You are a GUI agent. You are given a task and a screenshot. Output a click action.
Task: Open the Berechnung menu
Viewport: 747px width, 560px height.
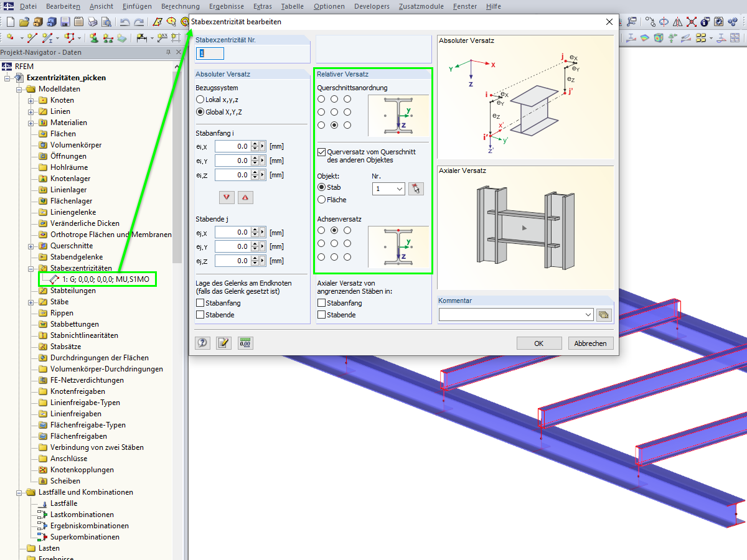pos(180,6)
